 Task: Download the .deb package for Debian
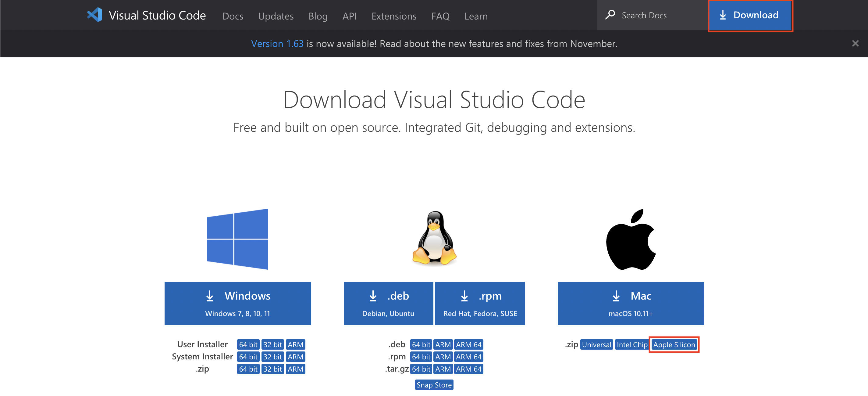[388, 303]
